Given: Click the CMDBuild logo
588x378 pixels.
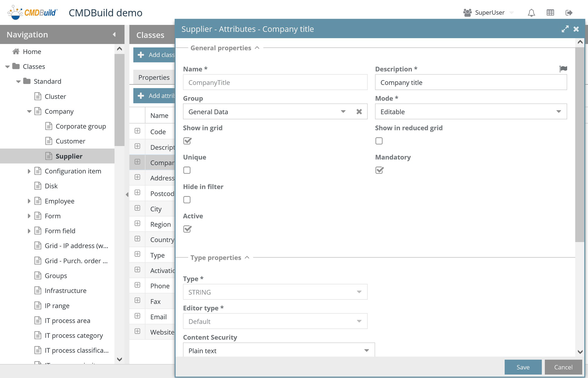Looking at the screenshot, I should 32,12.
